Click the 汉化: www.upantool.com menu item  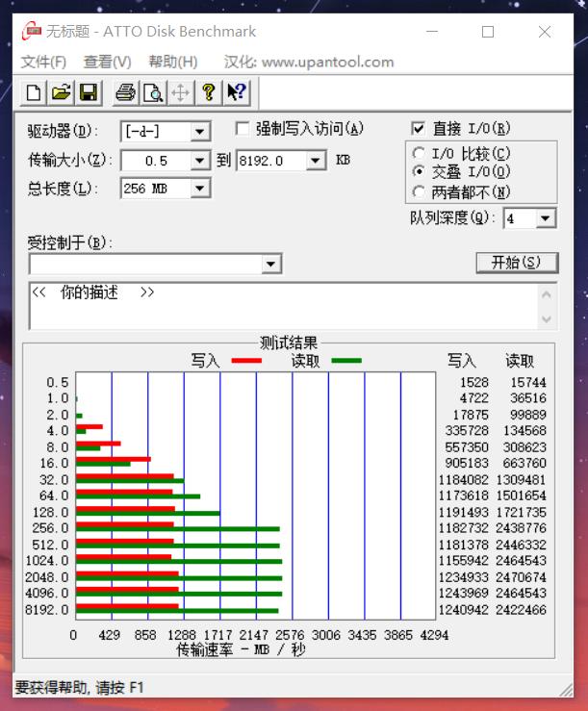pyautogui.click(x=309, y=62)
